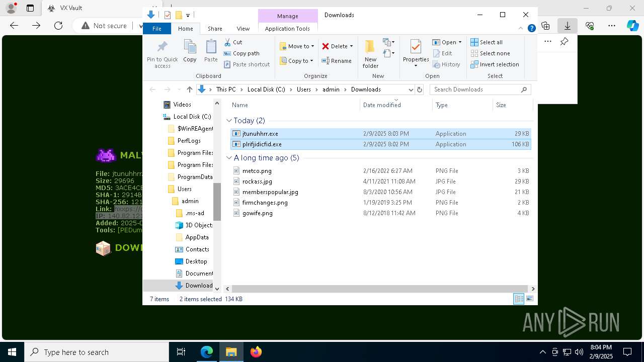Click Microsoft Edge taskbar icon
This screenshot has width=644, height=362.
(x=207, y=352)
